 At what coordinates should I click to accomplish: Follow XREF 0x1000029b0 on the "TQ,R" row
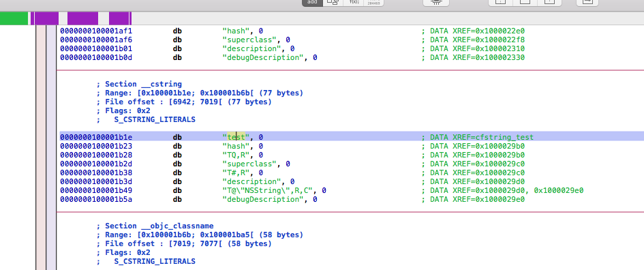pyautogui.click(x=500, y=155)
